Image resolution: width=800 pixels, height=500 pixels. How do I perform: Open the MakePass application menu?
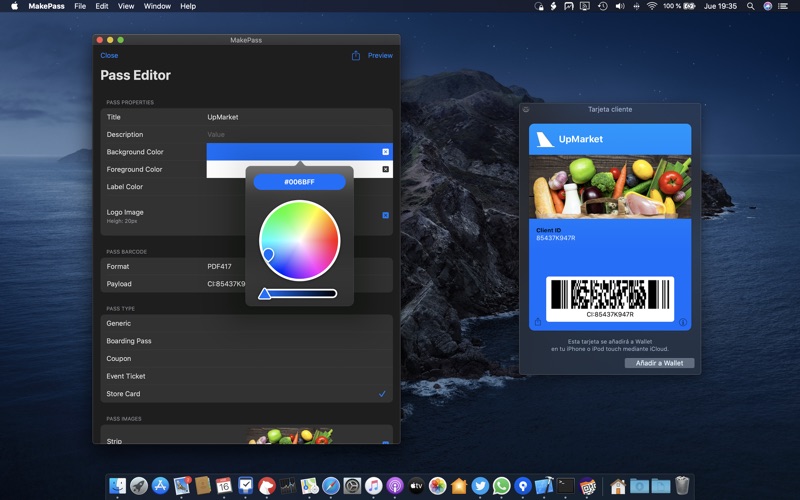coord(46,6)
